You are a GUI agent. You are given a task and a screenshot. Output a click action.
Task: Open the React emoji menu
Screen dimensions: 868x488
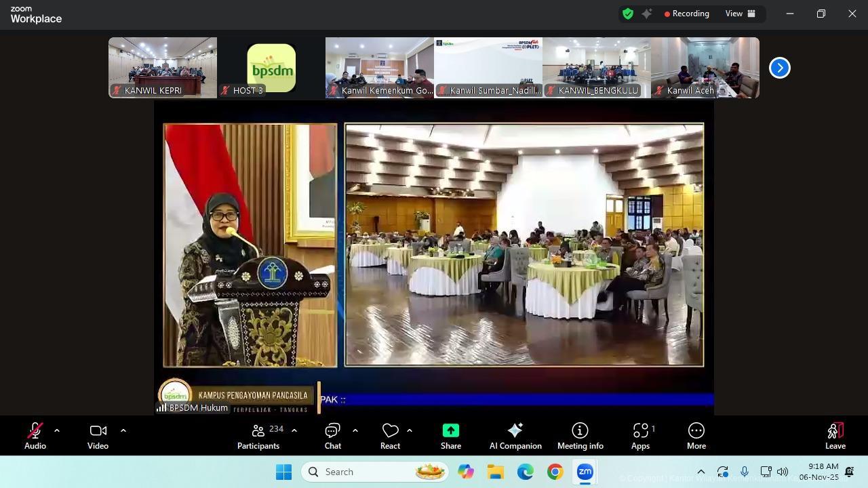[390, 436]
